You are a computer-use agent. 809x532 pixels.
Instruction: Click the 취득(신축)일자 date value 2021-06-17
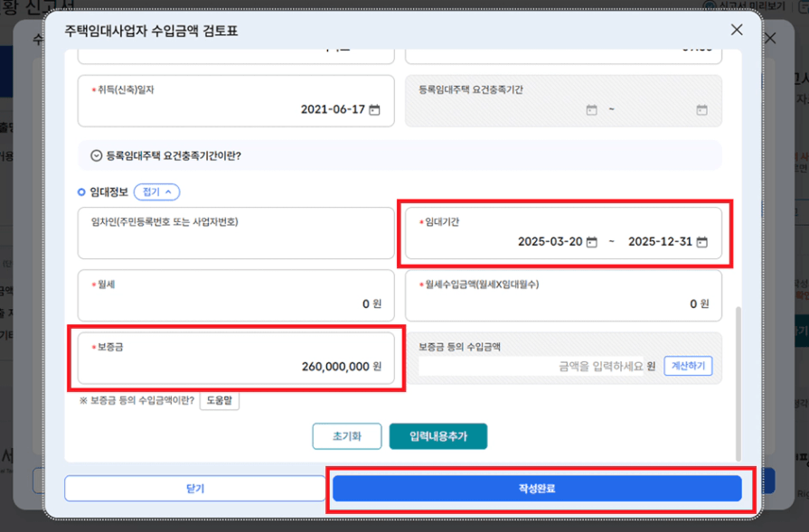pos(333,109)
